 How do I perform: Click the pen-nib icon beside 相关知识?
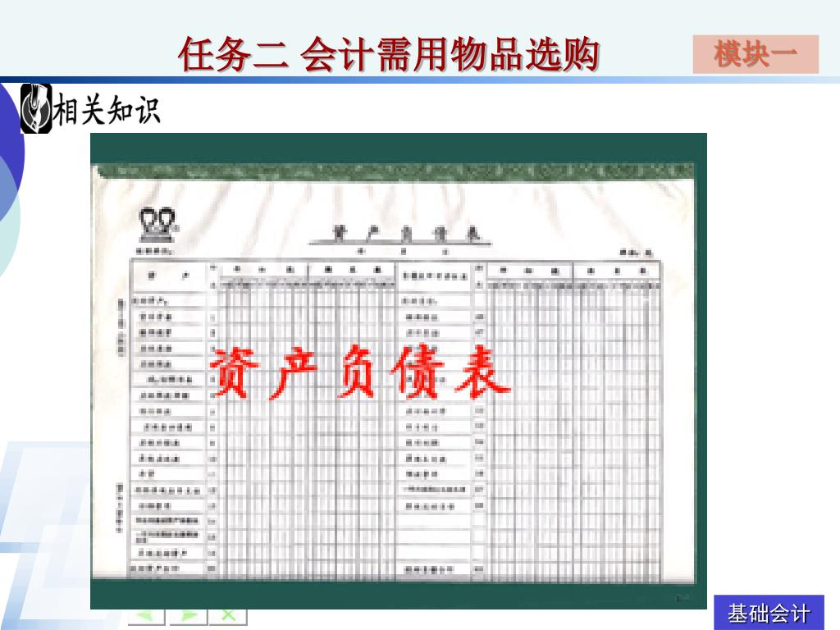36,109
